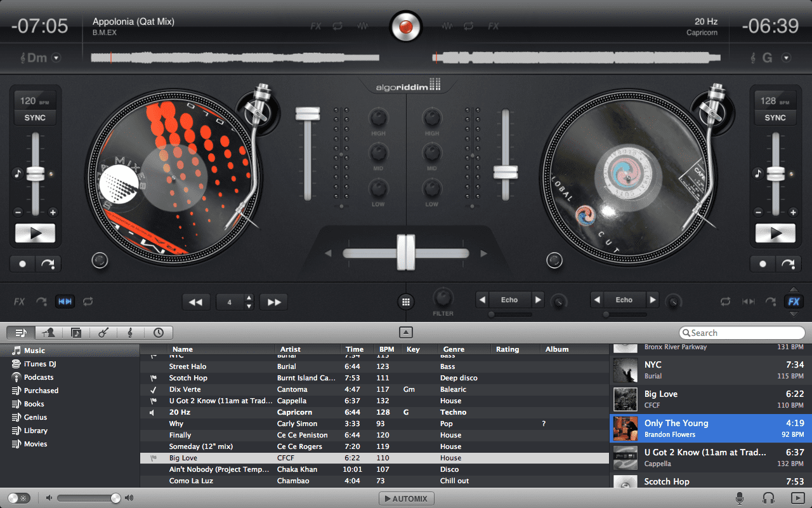Toggle SYNC on the left deck

[35, 117]
